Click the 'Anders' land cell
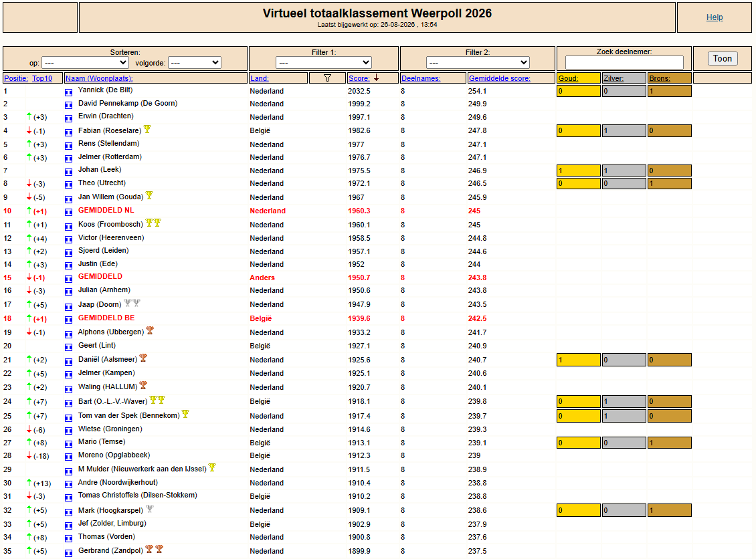756x559 pixels. tap(262, 278)
